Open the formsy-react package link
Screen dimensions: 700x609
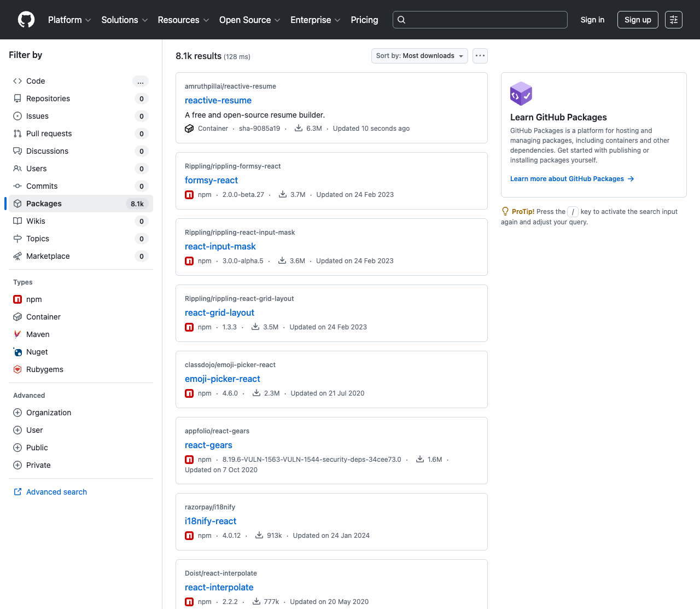click(x=211, y=180)
